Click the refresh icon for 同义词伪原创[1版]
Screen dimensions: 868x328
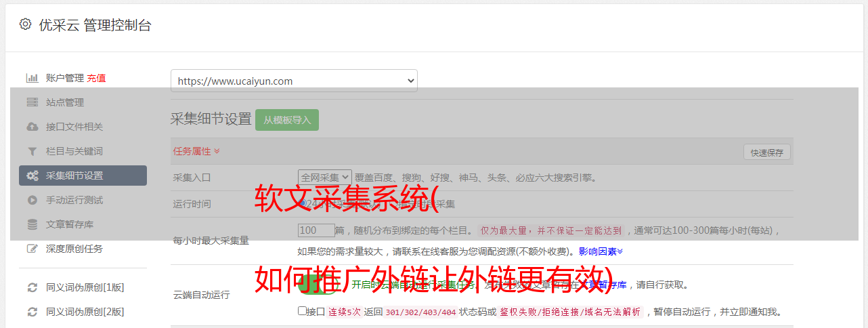coord(32,287)
